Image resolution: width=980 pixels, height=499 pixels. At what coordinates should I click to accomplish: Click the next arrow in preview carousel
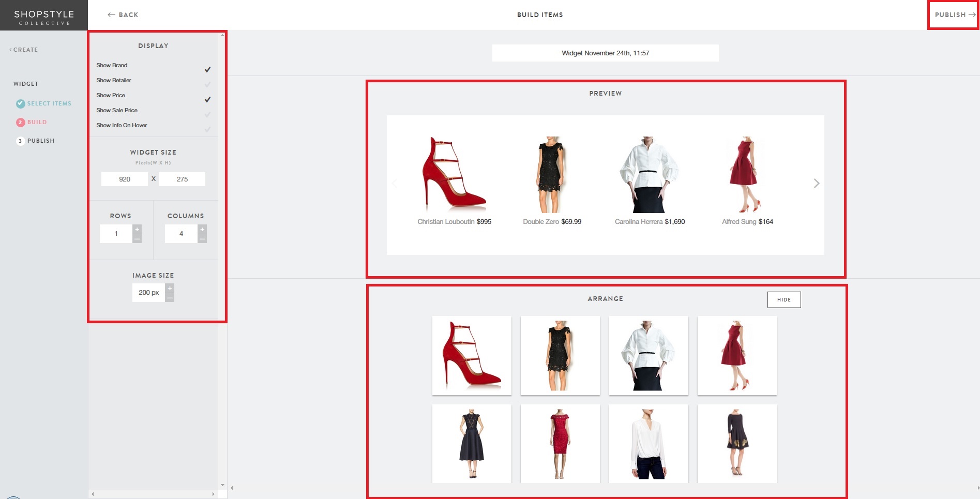tap(816, 184)
